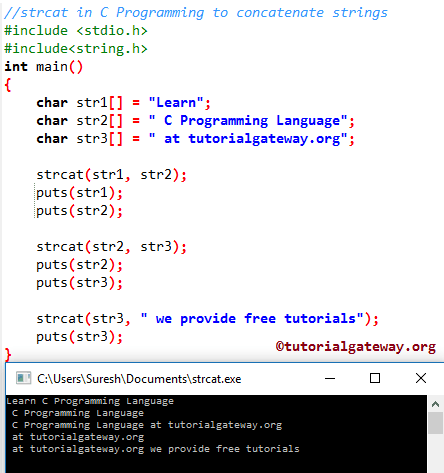Screen dimensions: 444x473
Task: Click the 'char str1[]' declaration
Action: [80, 102]
